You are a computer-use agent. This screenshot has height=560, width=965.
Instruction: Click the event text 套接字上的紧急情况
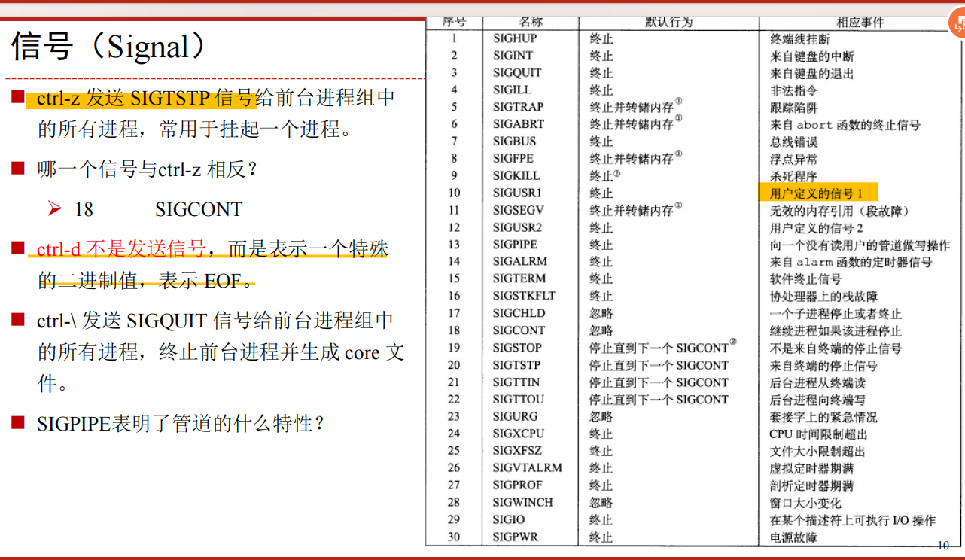pos(823,417)
